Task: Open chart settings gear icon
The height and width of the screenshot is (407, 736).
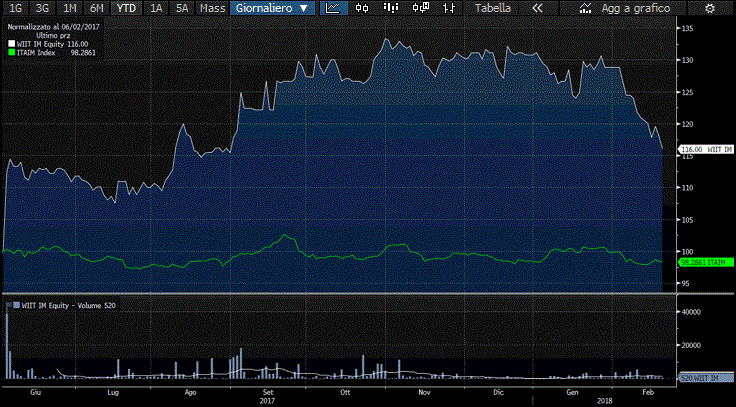Action: [x=710, y=8]
